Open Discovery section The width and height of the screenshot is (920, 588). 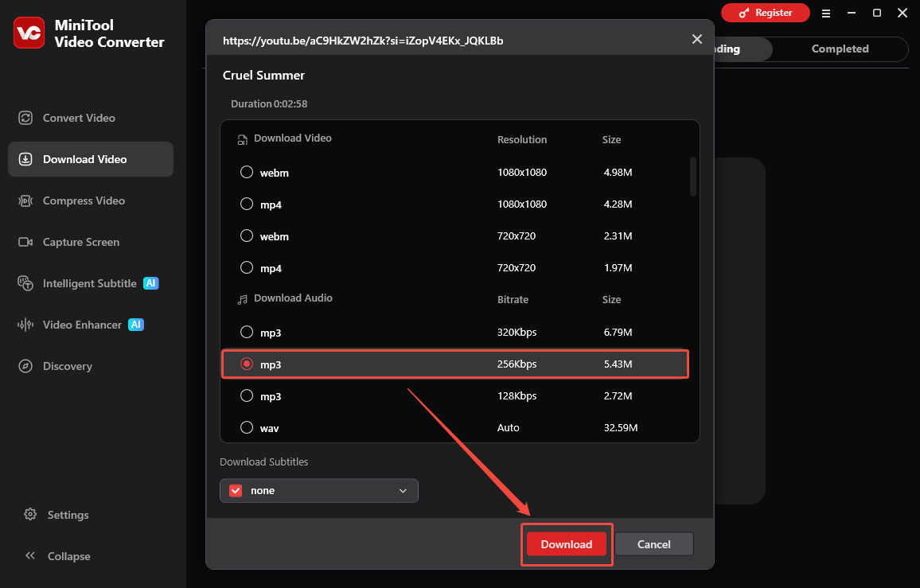pos(91,366)
